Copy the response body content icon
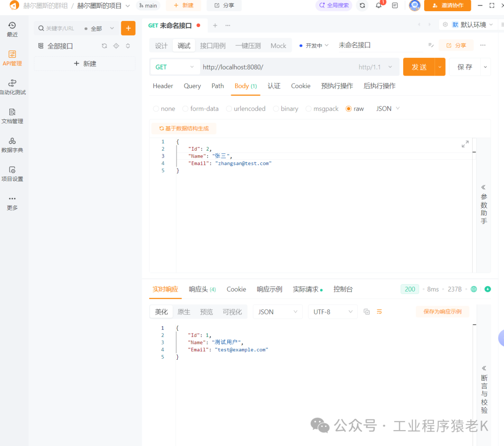This screenshot has width=504, height=446. (x=366, y=312)
